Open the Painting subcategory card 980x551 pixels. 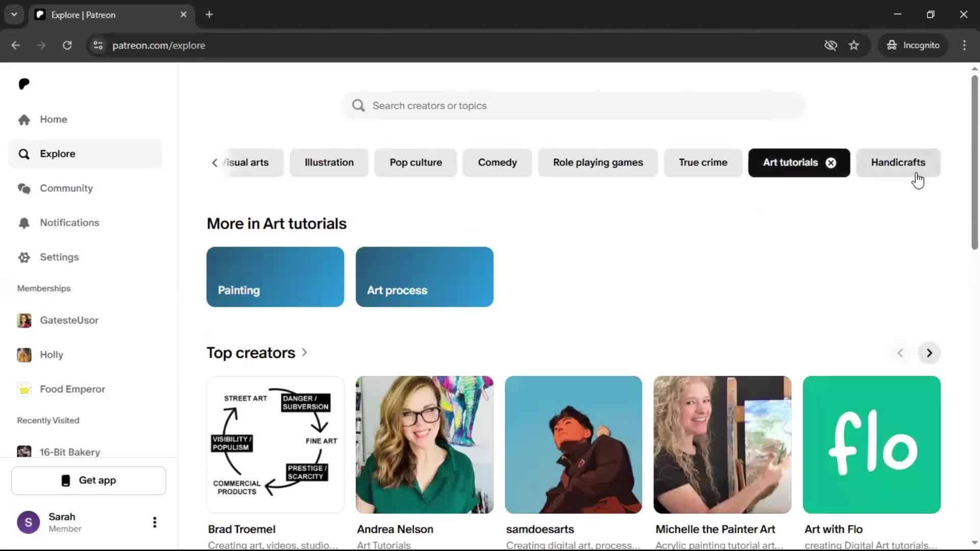click(x=275, y=277)
